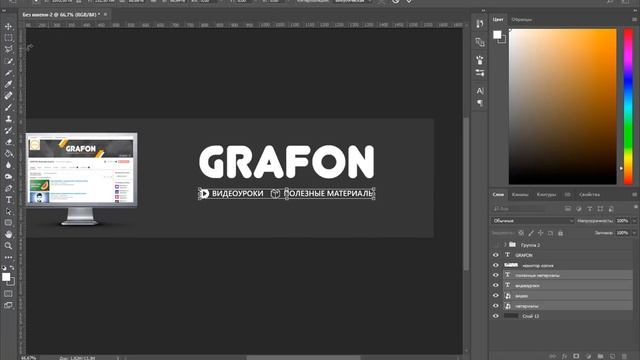Image resolution: width=640 pixels, height=360 pixels.
Task: Pick a hue on the rainbow slider
Action: click(x=628, y=106)
